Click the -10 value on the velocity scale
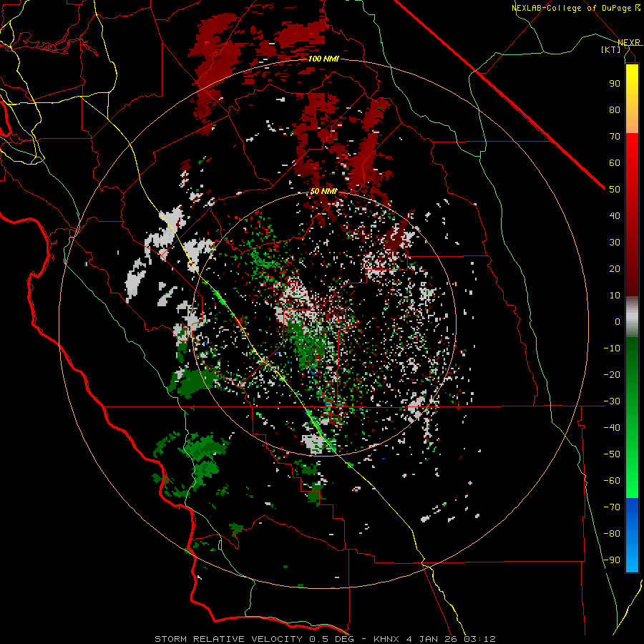This screenshot has width=644, height=644. click(x=612, y=348)
